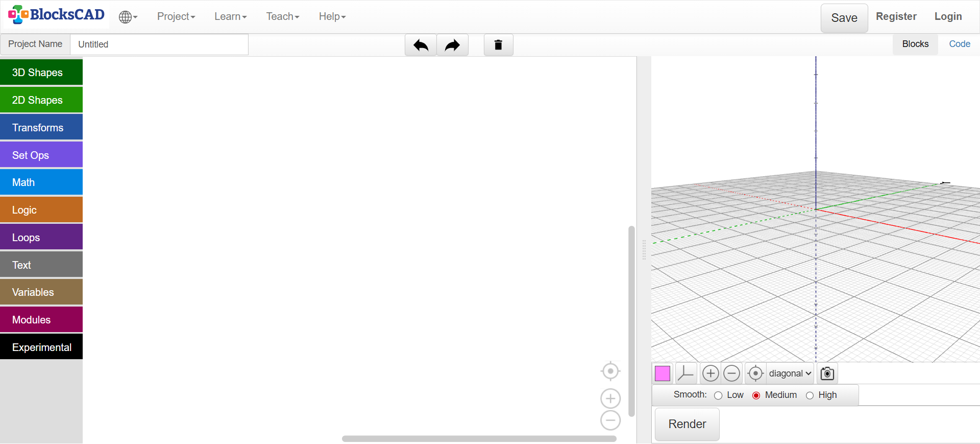This screenshot has height=444, width=980.
Task: Select Medium smoothness radio button
Action: [756, 395]
